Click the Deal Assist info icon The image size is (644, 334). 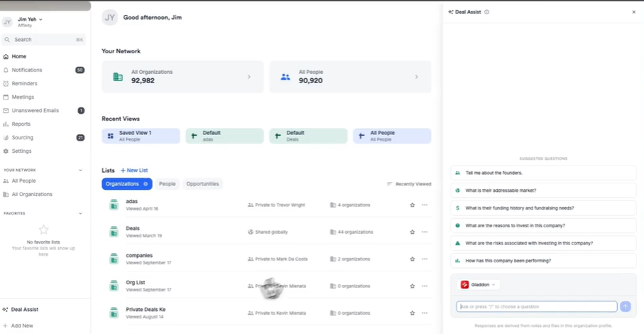pyautogui.click(x=486, y=12)
